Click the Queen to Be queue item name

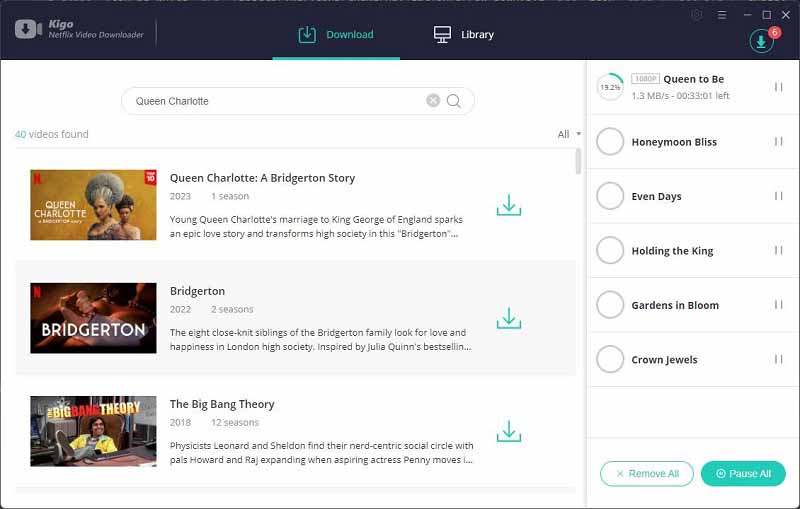(x=693, y=79)
